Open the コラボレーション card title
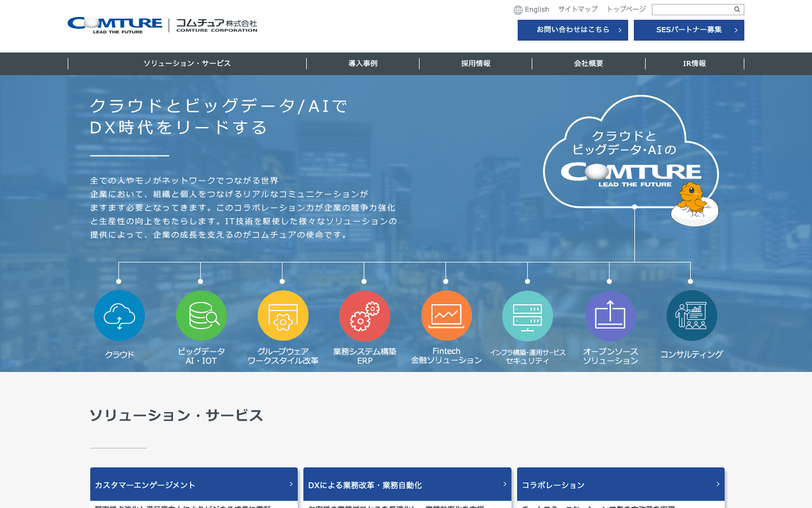Screen dimensions: 812x508 pos(553,485)
